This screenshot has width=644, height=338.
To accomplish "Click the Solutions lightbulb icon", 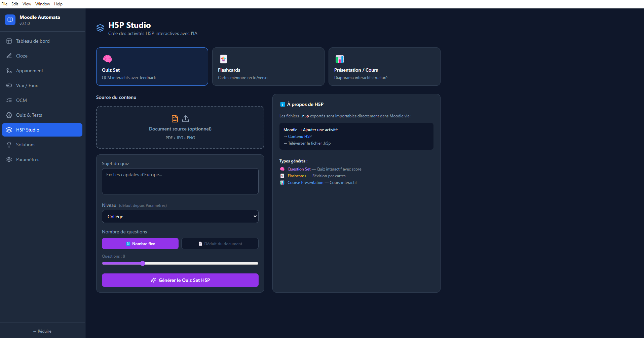I will click(x=9, y=145).
